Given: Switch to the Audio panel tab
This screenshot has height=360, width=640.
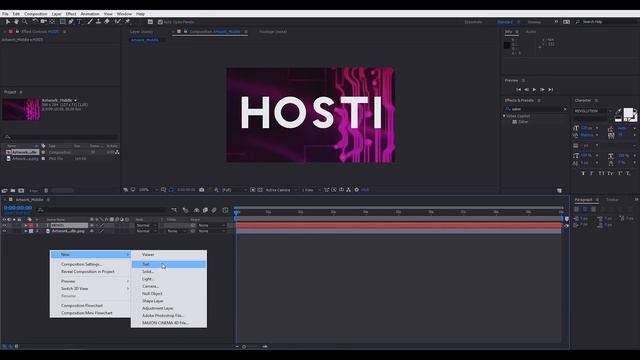Looking at the screenshot, I should pyautogui.click(x=531, y=32).
